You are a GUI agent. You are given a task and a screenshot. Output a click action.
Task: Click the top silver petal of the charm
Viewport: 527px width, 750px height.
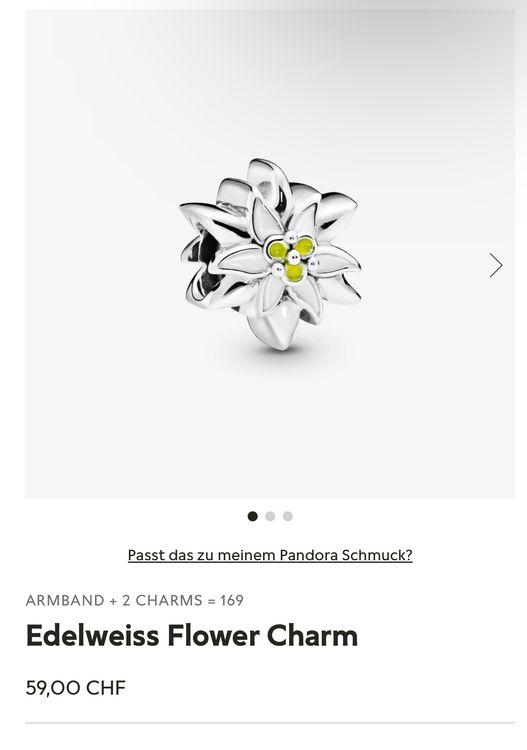point(268,179)
